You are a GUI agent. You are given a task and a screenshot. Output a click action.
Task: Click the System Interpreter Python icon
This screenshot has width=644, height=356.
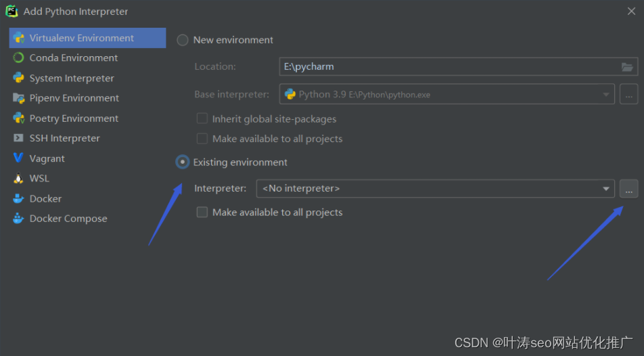[18, 79]
